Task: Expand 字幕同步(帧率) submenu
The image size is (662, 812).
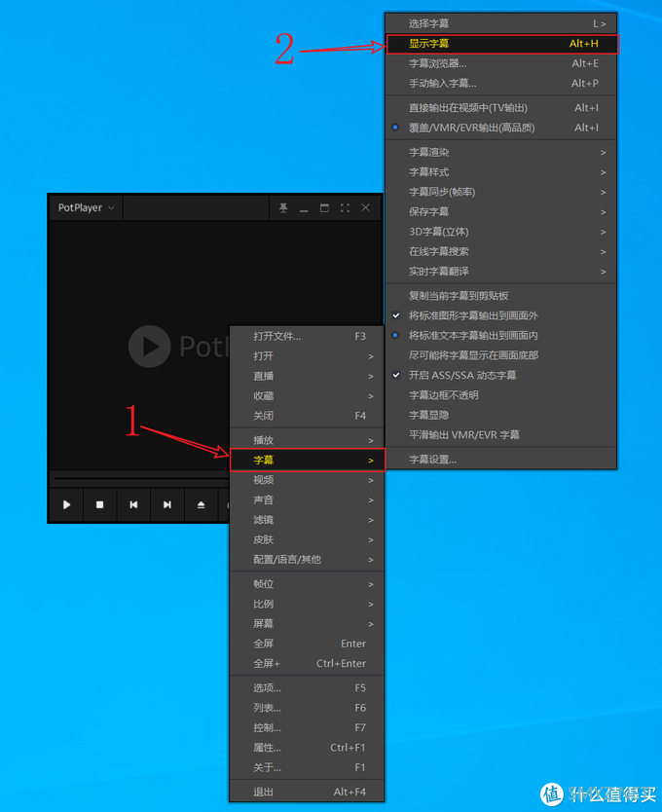Action: (501, 192)
